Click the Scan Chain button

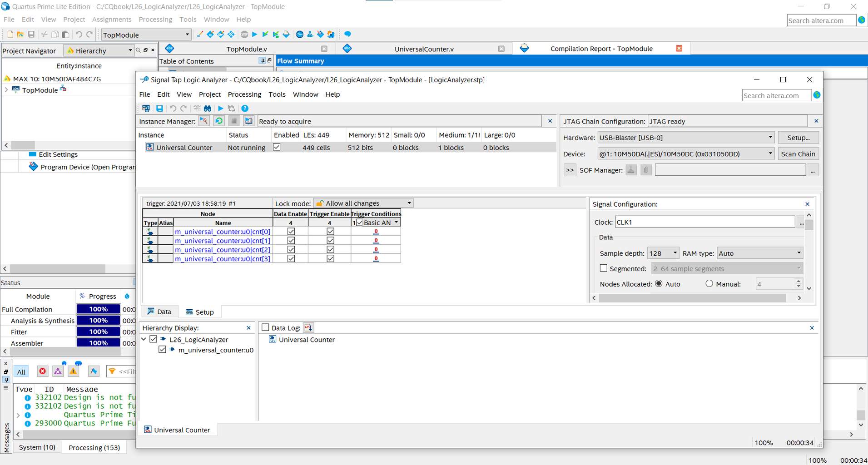(x=798, y=154)
